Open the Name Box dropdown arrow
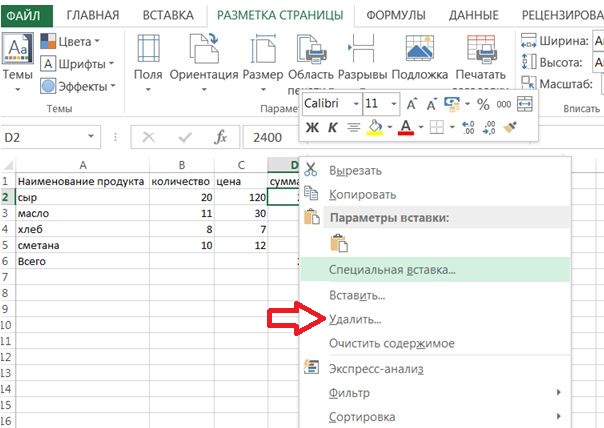The width and height of the screenshot is (604, 428). 91,136
